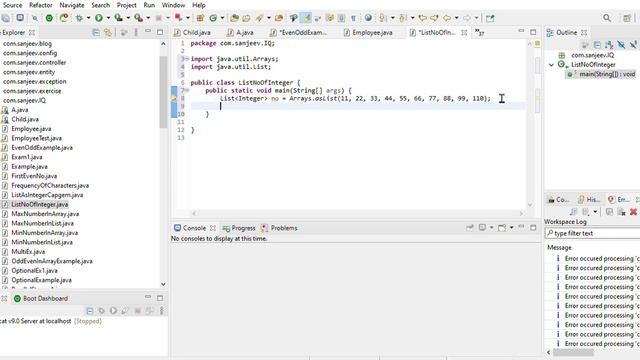This screenshot has width=640, height=360.
Task: Click the Back navigation arrow in toolbar
Action: (447, 18)
